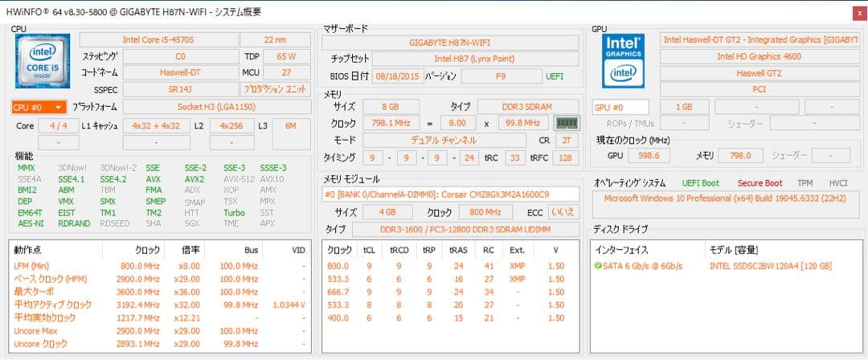Click the Haswell GT2 GPU codename field

pyautogui.click(x=759, y=73)
